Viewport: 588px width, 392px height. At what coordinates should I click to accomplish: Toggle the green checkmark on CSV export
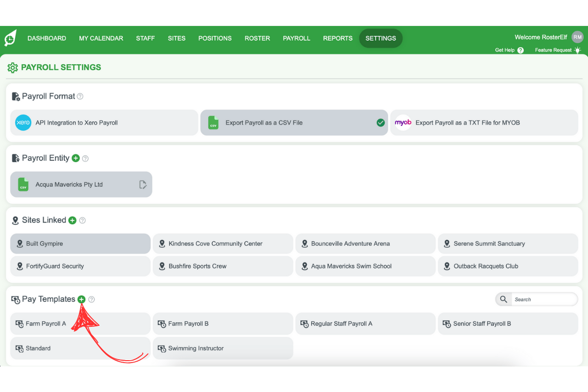(381, 122)
